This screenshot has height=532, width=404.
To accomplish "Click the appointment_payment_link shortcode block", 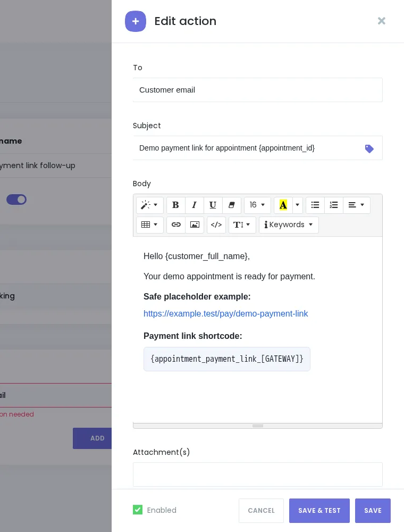I will point(227,359).
